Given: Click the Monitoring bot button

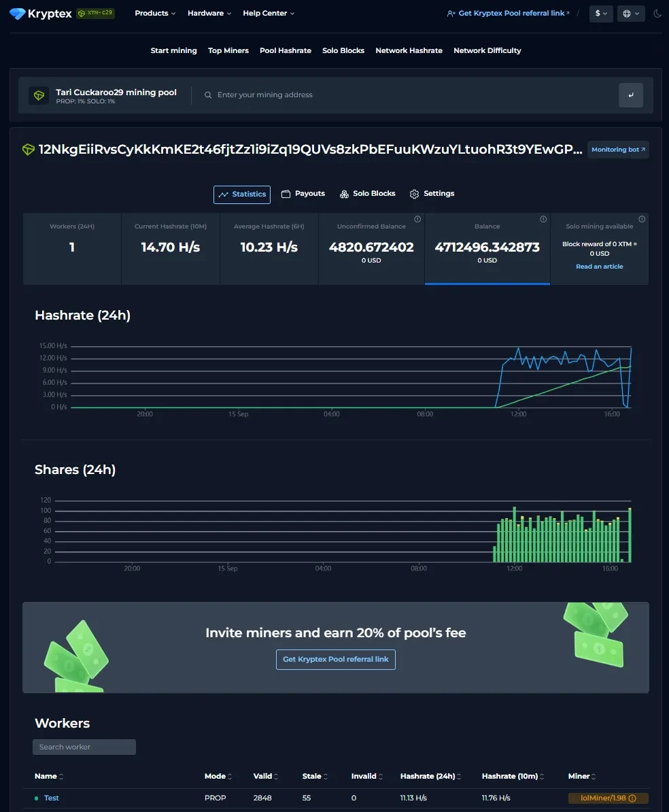Looking at the screenshot, I should 618,150.
